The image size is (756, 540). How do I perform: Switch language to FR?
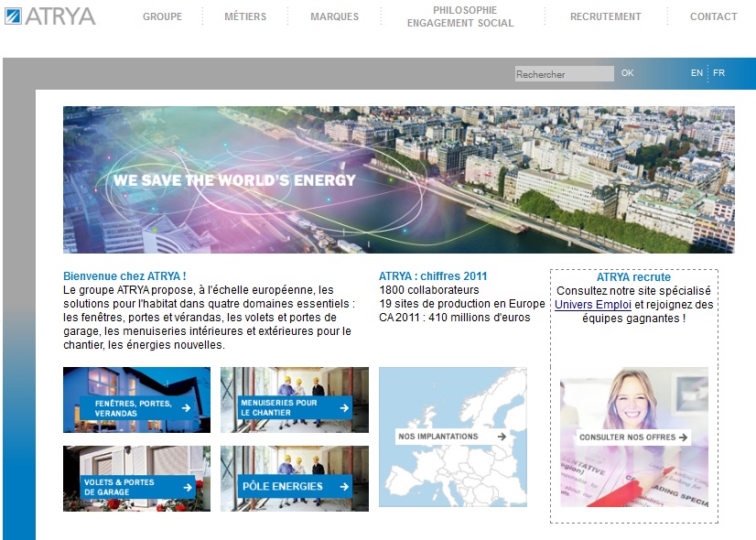(x=718, y=73)
